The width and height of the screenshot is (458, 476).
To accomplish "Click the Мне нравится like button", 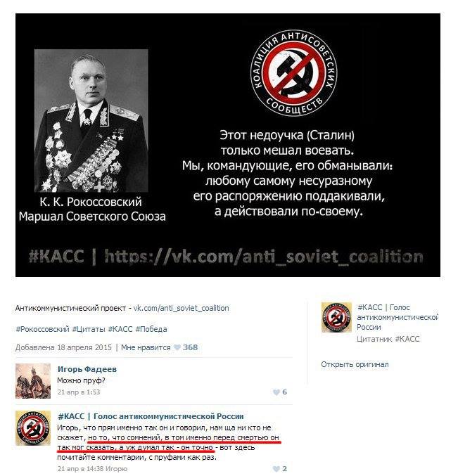I will [146, 347].
